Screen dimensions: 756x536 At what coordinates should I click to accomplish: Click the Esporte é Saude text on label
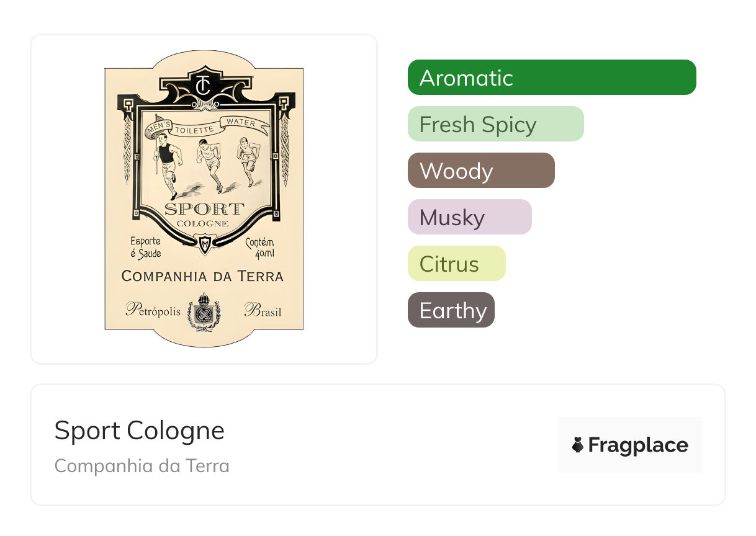(x=145, y=248)
